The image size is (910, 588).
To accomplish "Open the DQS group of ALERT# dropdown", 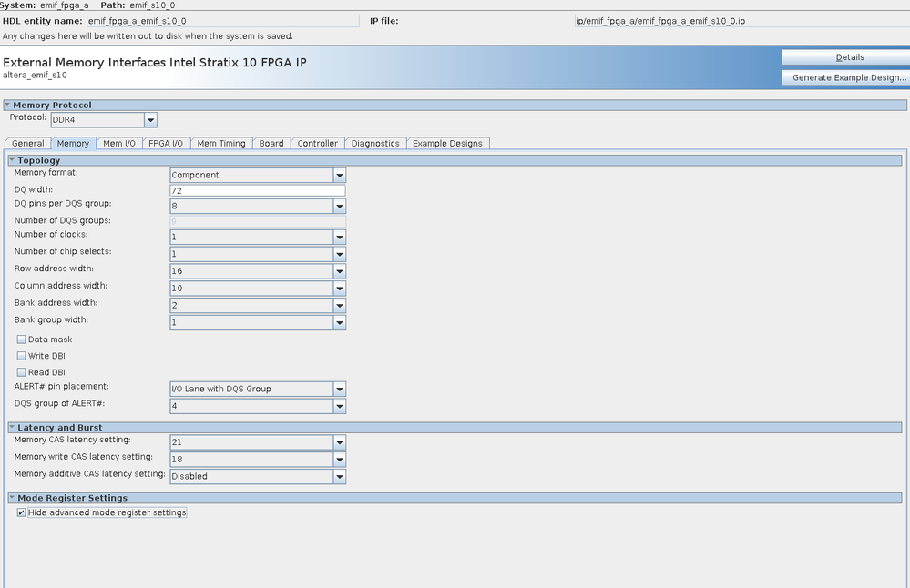I will [x=340, y=406].
